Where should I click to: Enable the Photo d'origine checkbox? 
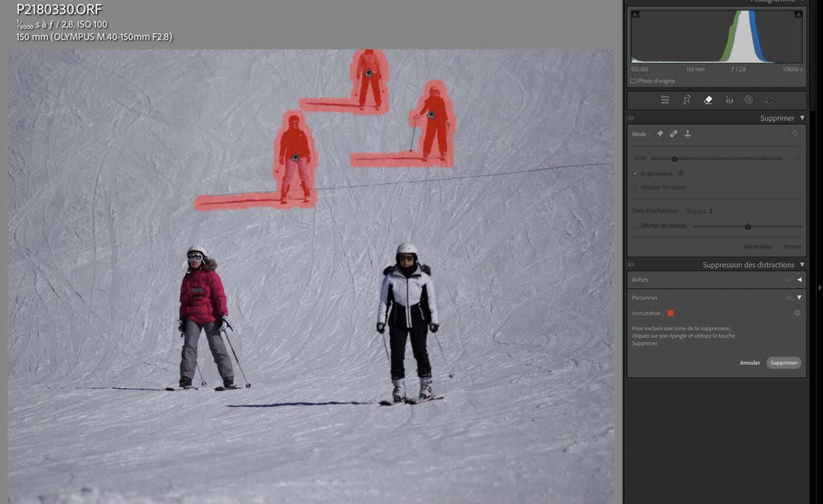[634, 81]
